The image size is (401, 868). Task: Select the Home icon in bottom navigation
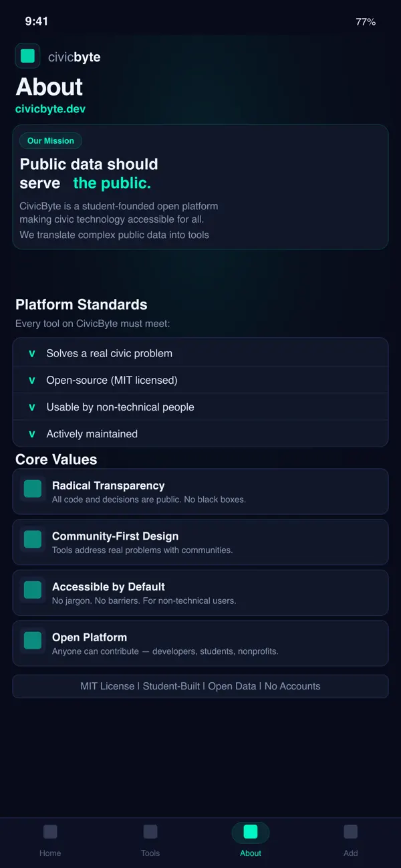[50, 831]
